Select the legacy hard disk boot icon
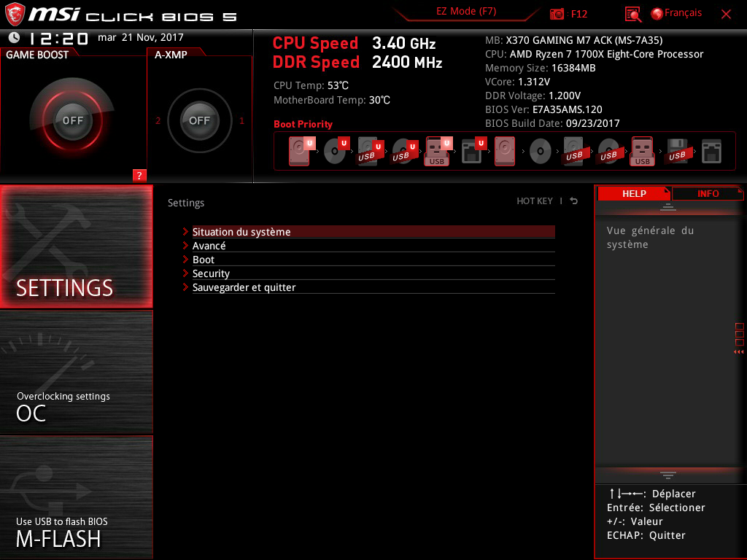The height and width of the screenshot is (560, 747). [505, 151]
